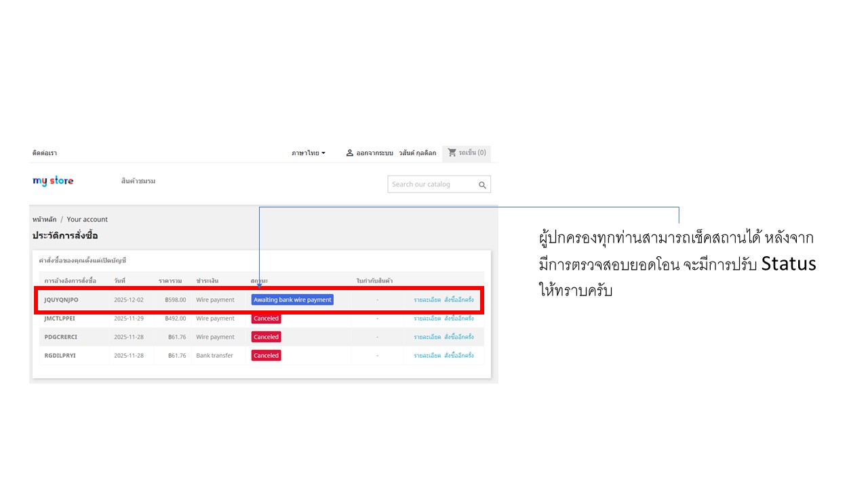This screenshot has width=868, height=488.
Task: Click the shopping cart icon
Action: [452, 153]
